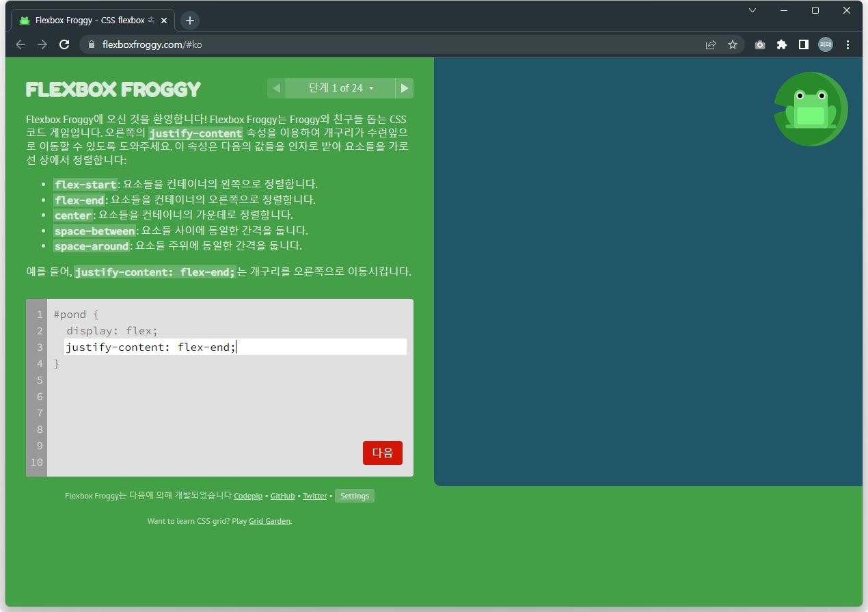Screen dimensions: 868x612
Task: Go back with the browser back arrow
Action: click(x=21, y=44)
